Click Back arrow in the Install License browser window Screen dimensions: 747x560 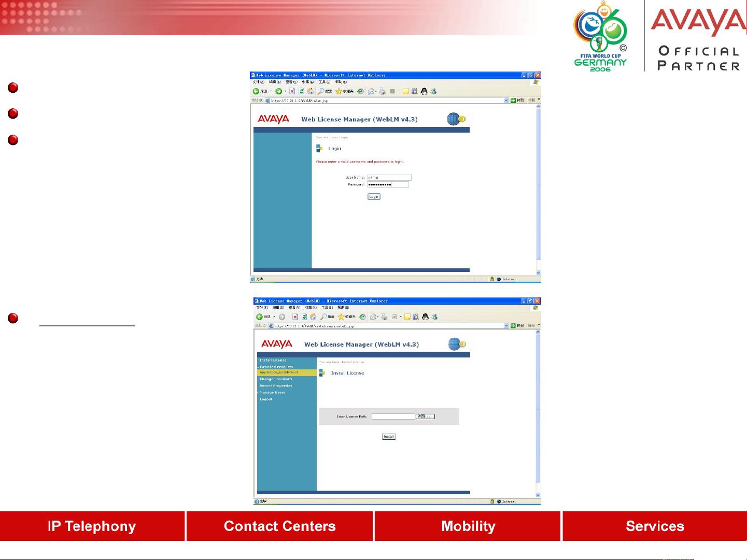point(259,317)
